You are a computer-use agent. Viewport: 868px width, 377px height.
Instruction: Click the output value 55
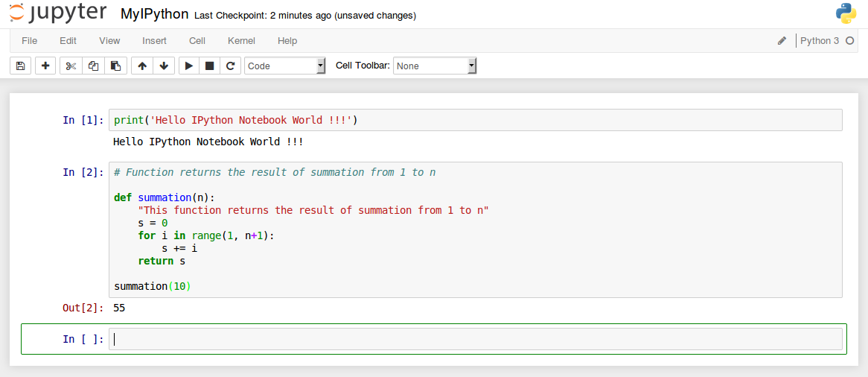pos(119,308)
